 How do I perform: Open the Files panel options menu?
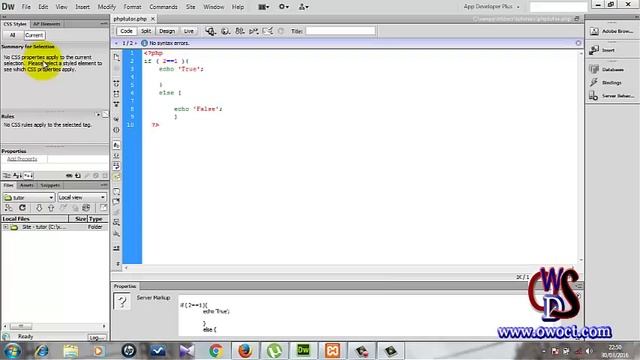[x=104, y=185]
